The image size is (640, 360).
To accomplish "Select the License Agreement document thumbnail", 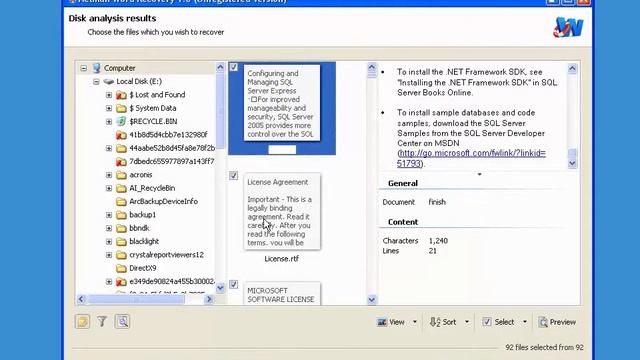I will coord(282,211).
